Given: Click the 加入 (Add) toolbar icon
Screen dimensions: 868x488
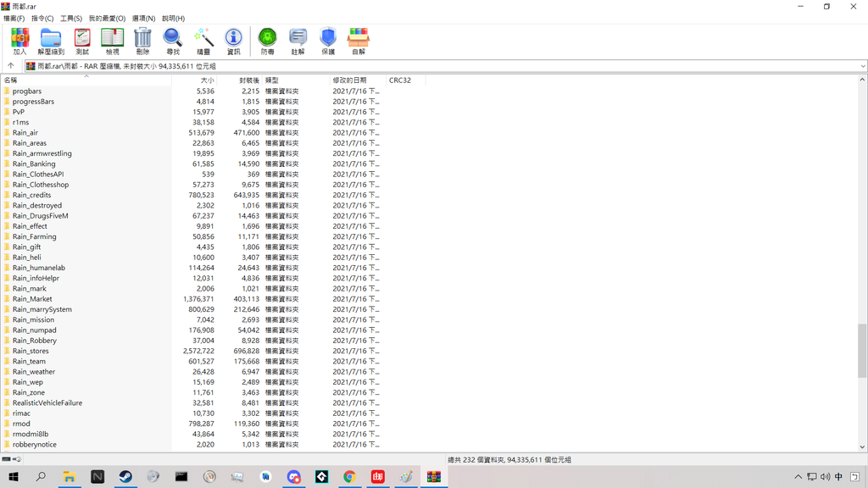Looking at the screenshot, I should point(20,41).
